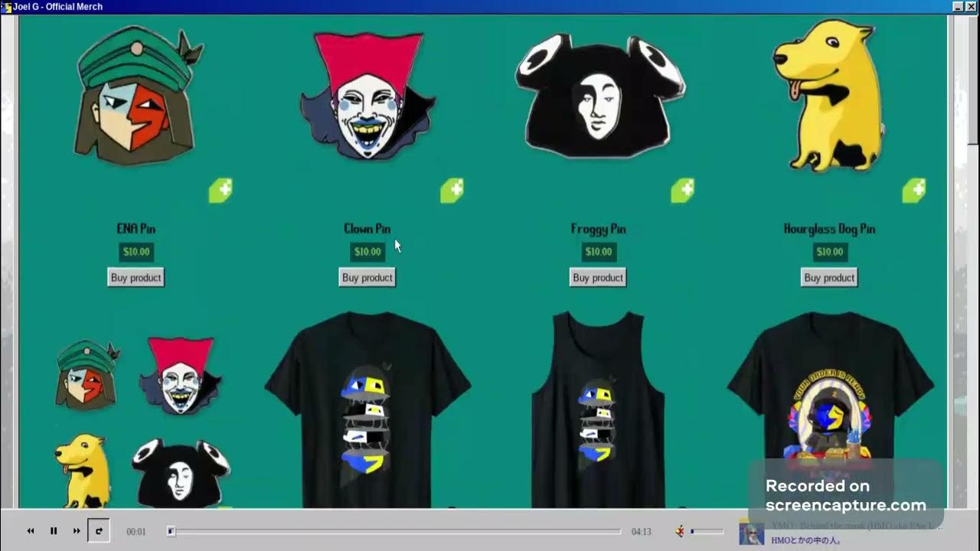
Task: Click the $10.00 price under Hourglass Dog Pin
Action: coord(830,252)
